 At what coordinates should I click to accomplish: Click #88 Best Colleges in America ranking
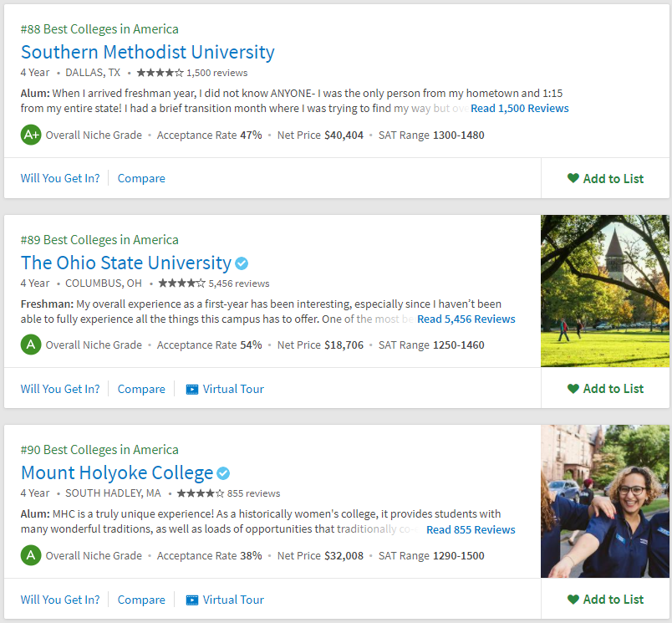pyautogui.click(x=99, y=29)
